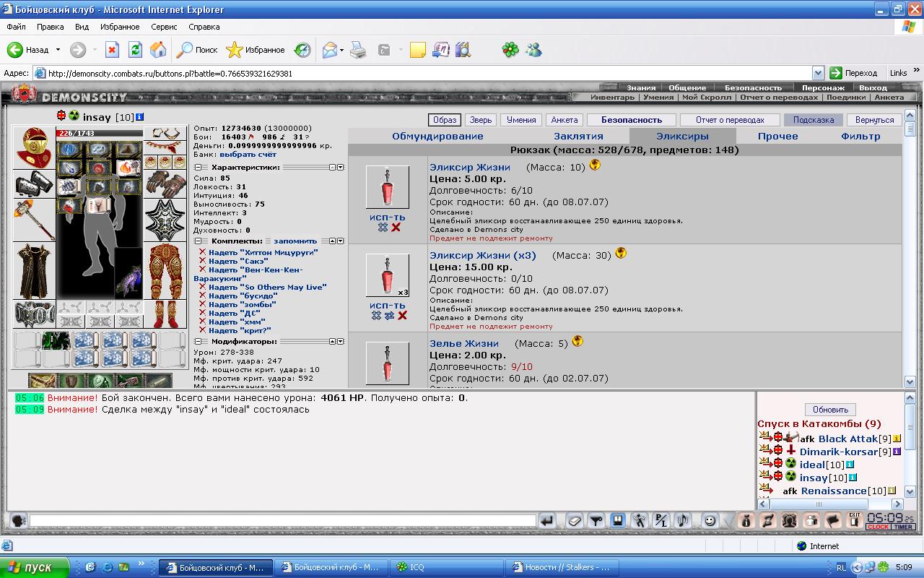Click the speaker head icon left of chat input

[x=19, y=520]
